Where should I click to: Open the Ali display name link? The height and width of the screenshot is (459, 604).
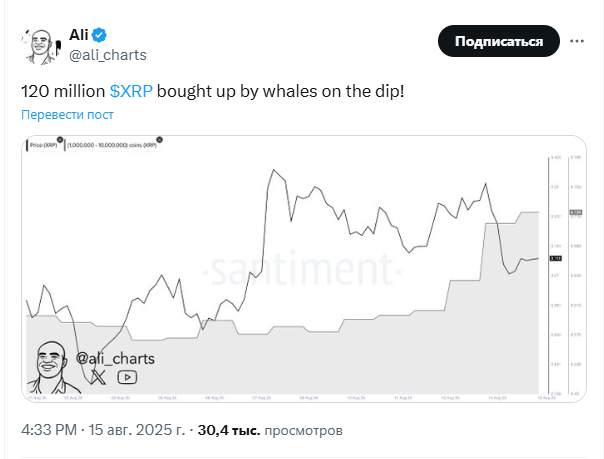79,34
